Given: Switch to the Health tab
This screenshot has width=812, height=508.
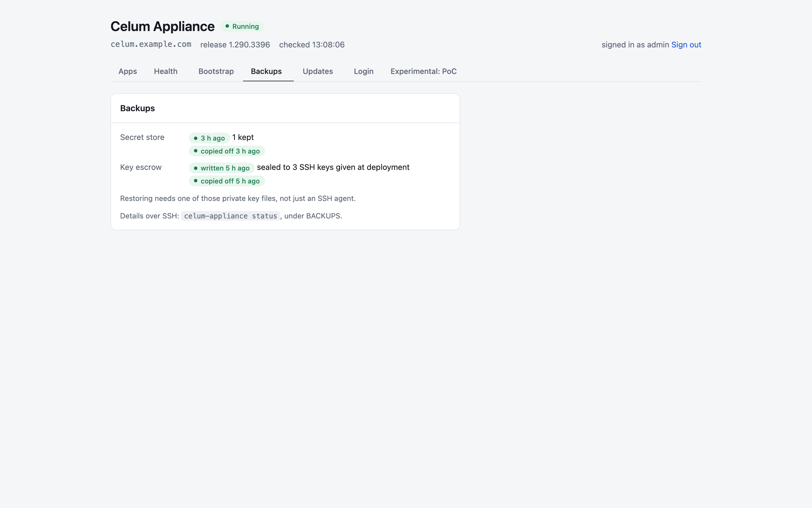Looking at the screenshot, I should click(x=166, y=71).
